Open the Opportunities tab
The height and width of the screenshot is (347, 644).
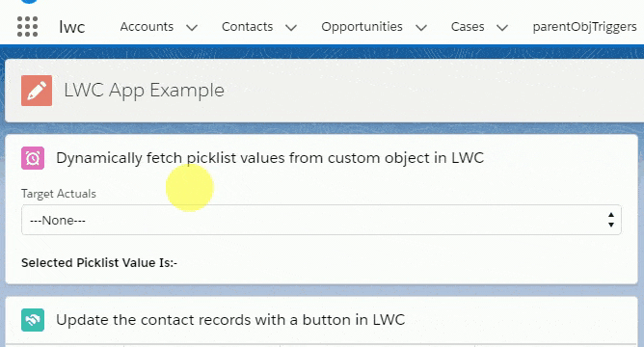click(362, 27)
